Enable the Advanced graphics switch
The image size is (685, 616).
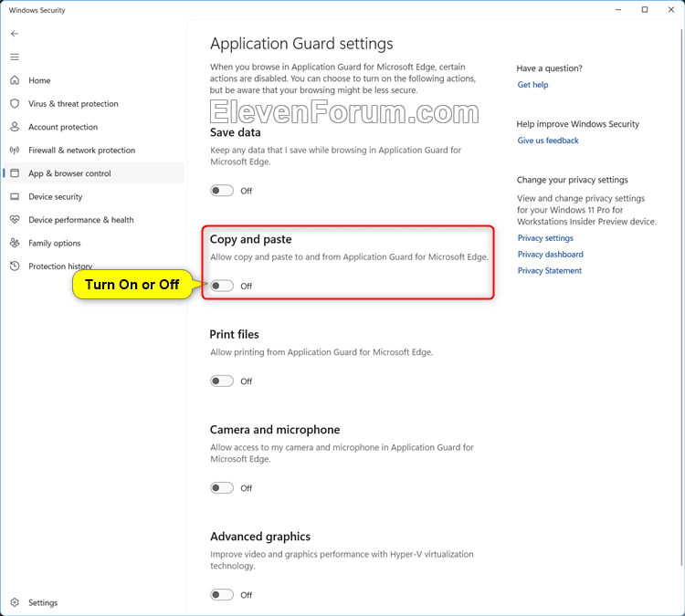(x=222, y=595)
